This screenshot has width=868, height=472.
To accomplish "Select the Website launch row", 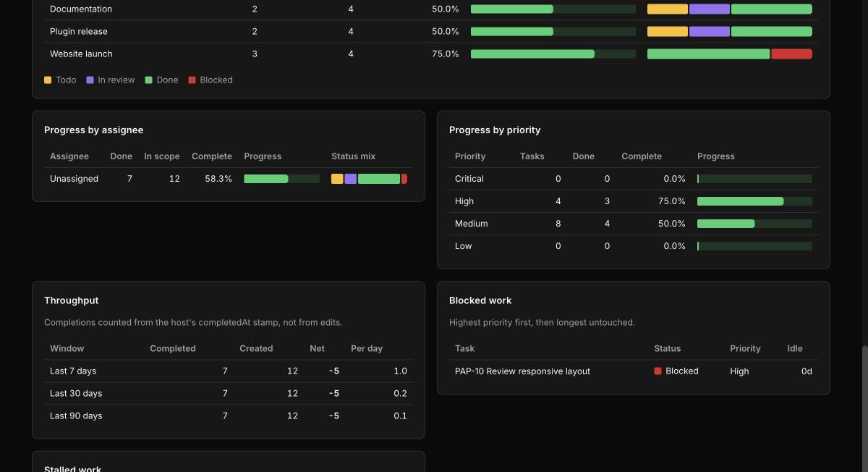I will click(431, 54).
